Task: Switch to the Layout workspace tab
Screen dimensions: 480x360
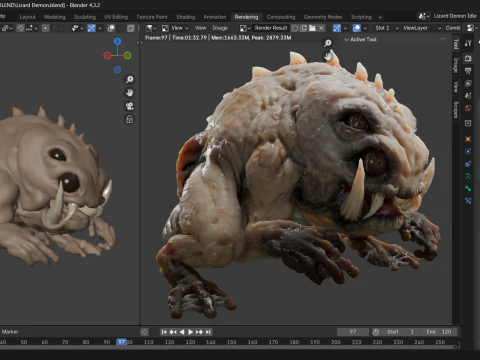Action: coord(27,17)
